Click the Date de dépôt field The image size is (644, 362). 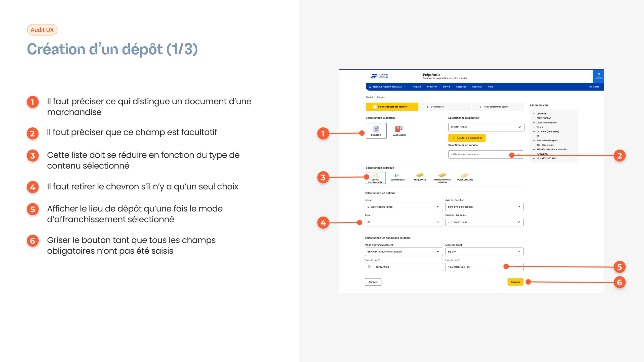pyautogui.click(x=404, y=267)
